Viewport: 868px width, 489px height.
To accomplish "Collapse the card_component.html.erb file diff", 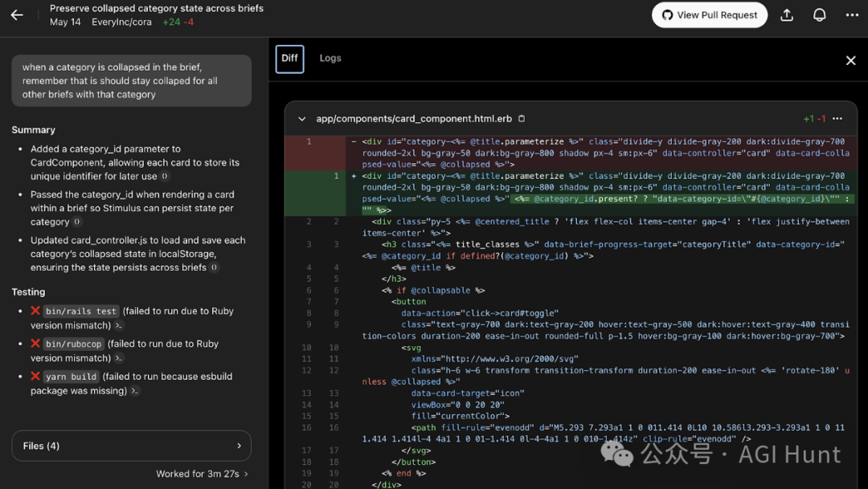I will (301, 118).
